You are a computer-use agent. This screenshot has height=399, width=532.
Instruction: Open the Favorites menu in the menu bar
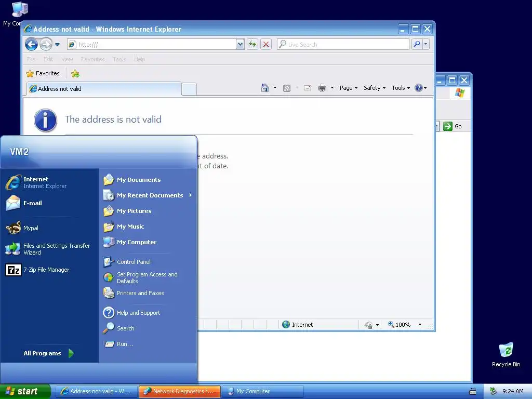pyautogui.click(x=92, y=59)
